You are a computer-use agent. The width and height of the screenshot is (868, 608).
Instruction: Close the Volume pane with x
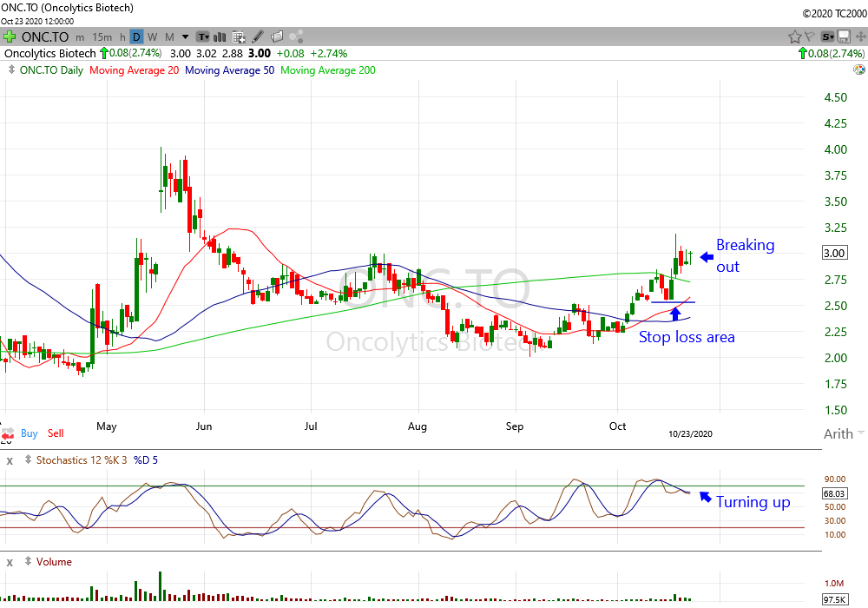click(10, 563)
